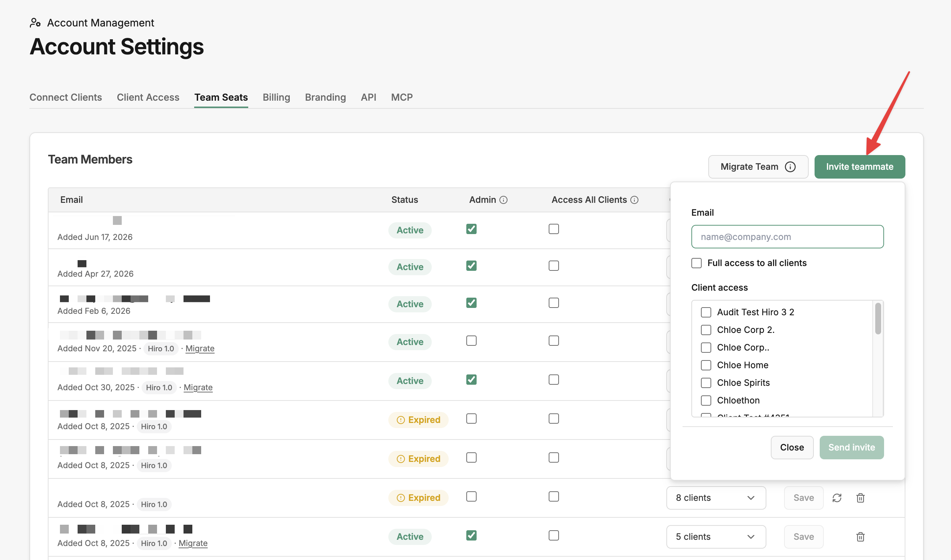
Task: Check the Chloe Corp.. client
Action: tap(706, 348)
